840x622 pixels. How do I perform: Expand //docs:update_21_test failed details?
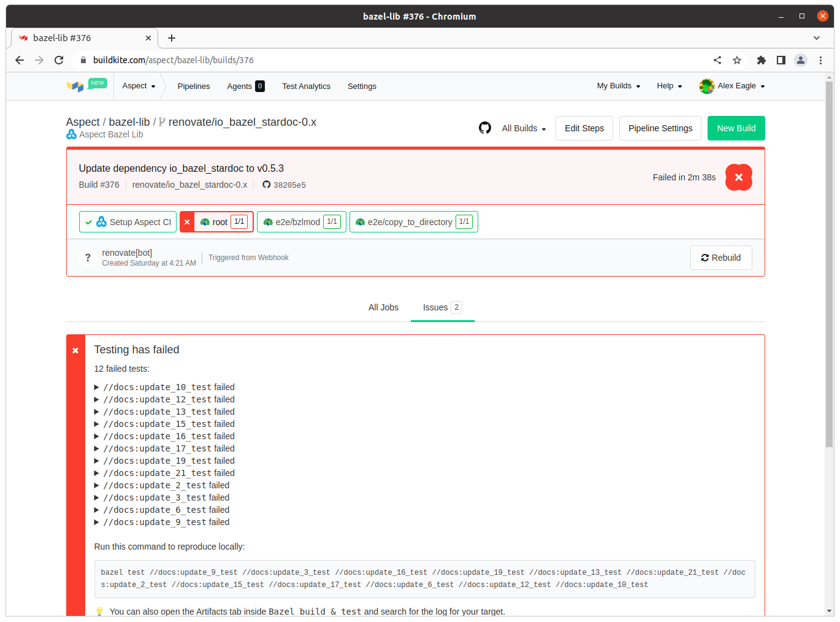[164, 473]
